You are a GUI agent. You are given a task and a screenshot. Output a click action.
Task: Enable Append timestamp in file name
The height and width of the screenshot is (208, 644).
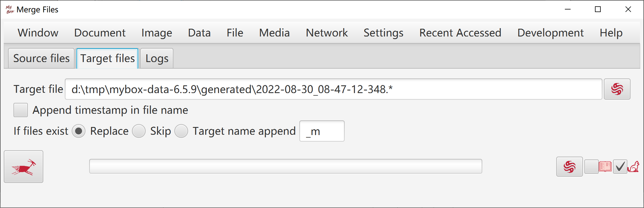point(21,110)
